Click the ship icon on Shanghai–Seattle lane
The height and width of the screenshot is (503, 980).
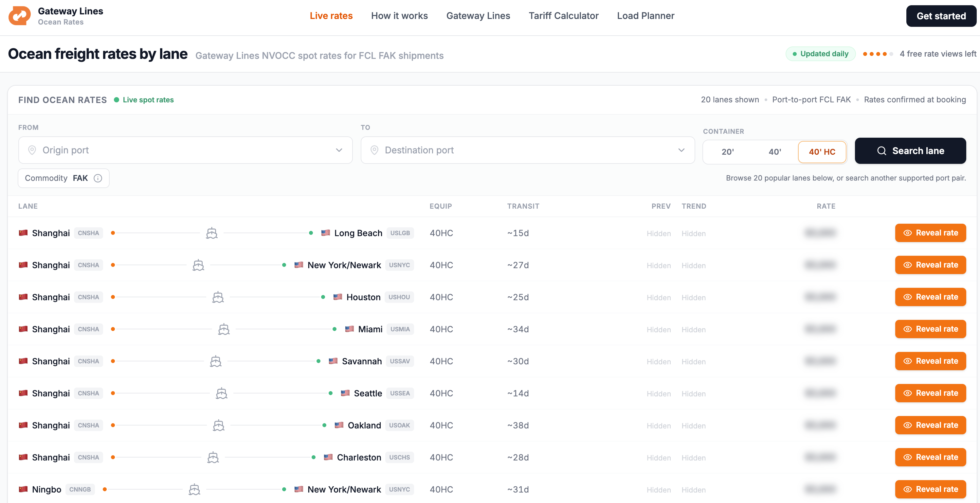tap(222, 393)
